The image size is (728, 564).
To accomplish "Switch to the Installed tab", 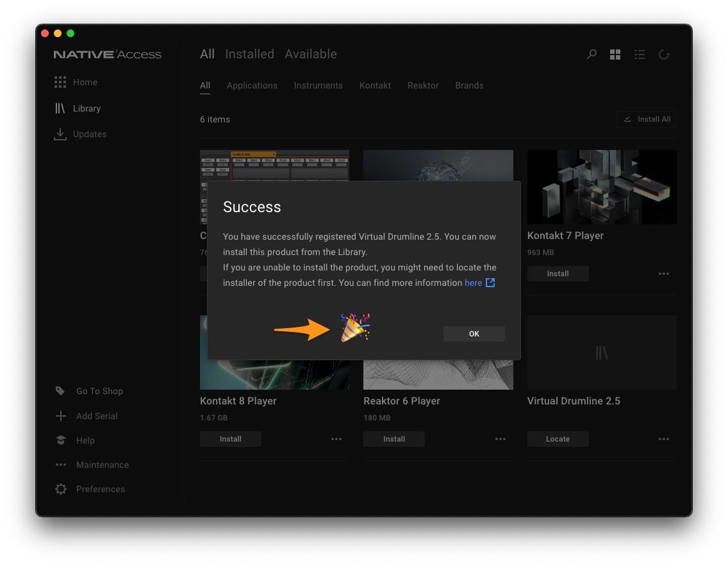I will 250,54.
